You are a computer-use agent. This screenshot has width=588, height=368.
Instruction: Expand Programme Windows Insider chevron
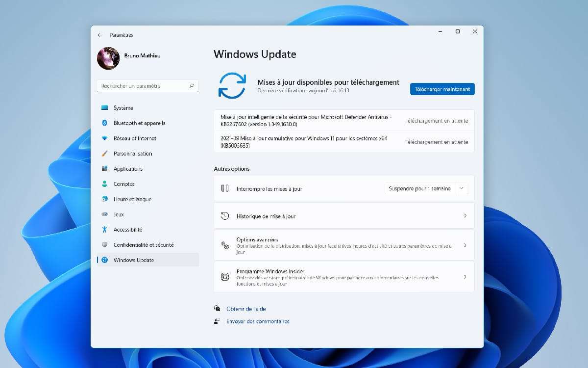point(465,277)
